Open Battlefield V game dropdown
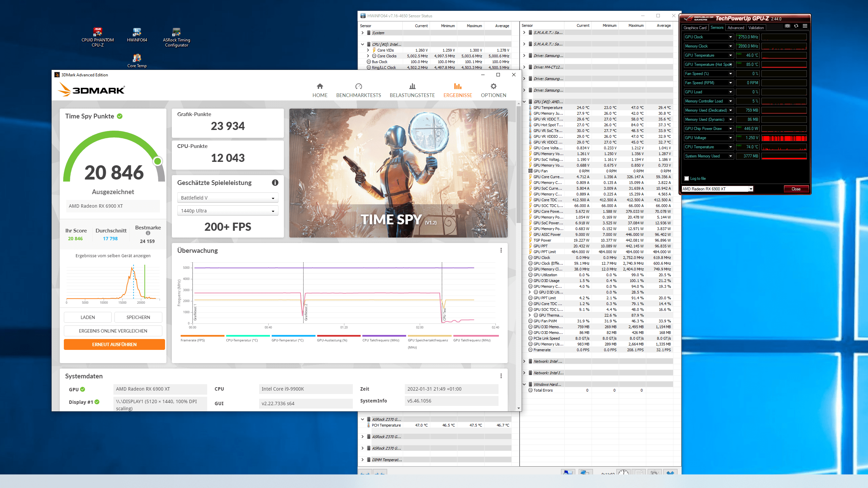The width and height of the screenshot is (868, 488). click(228, 198)
